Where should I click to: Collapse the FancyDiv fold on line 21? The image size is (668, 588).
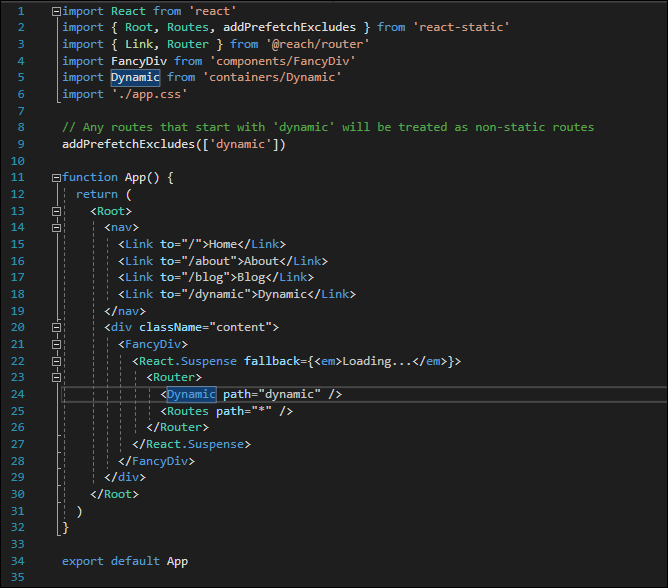56,344
